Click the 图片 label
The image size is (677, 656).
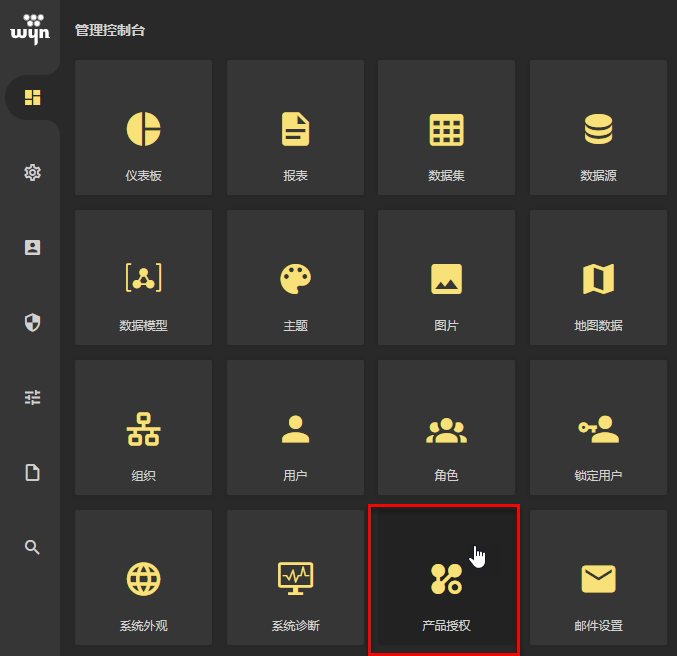coord(446,326)
